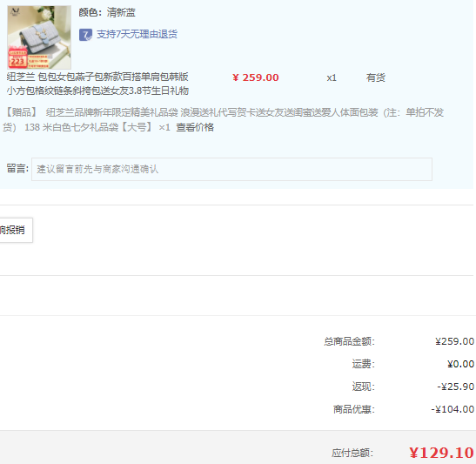This screenshot has height=464, width=476.
Task: Click the brand logo in the thumbnail corner
Action: (x=15, y=12)
